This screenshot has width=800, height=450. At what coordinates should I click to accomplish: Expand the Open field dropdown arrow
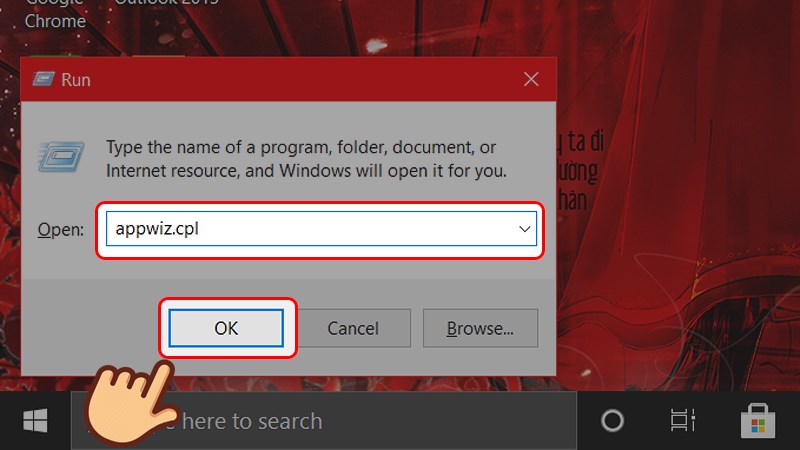[x=524, y=230]
